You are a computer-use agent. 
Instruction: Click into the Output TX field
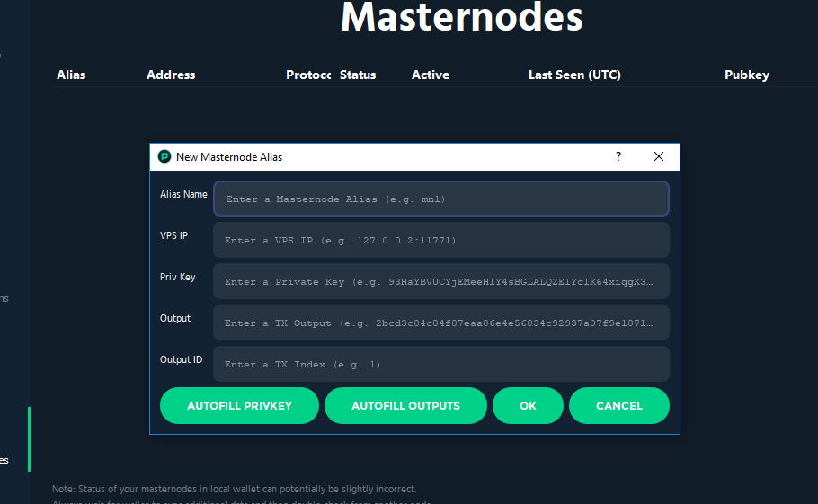440,323
